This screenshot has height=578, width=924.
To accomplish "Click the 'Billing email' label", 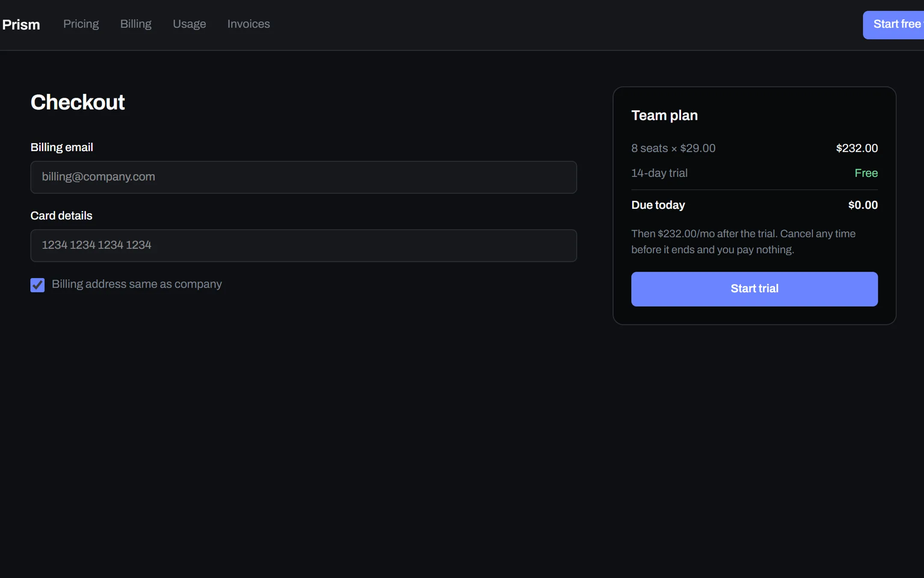I will 62,148.
